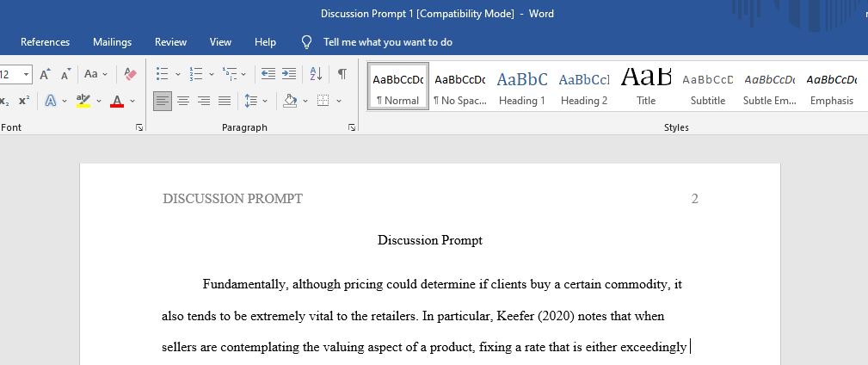Apply the Subtle Emphasis style
The width and height of the screenshot is (868, 365).
(x=770, y=86)
